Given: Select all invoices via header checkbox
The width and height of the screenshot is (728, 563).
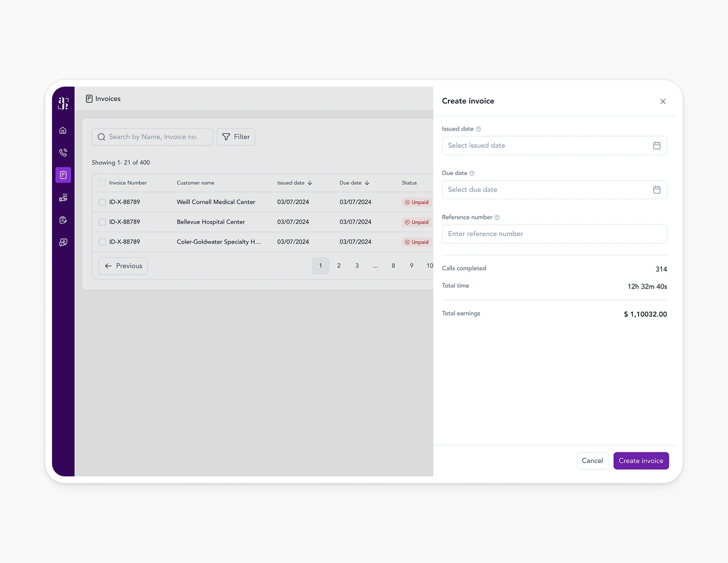Looking at the screenshot, I should click(x=102, y=182).
